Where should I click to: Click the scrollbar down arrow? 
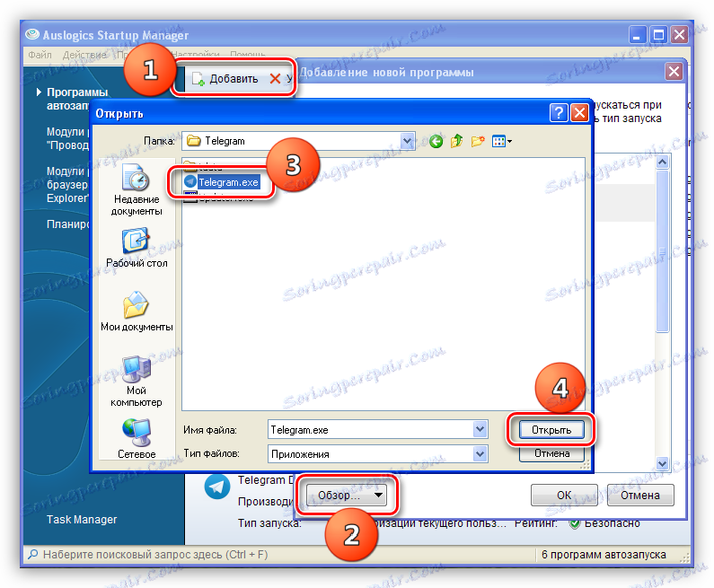[x=662, y=464]
